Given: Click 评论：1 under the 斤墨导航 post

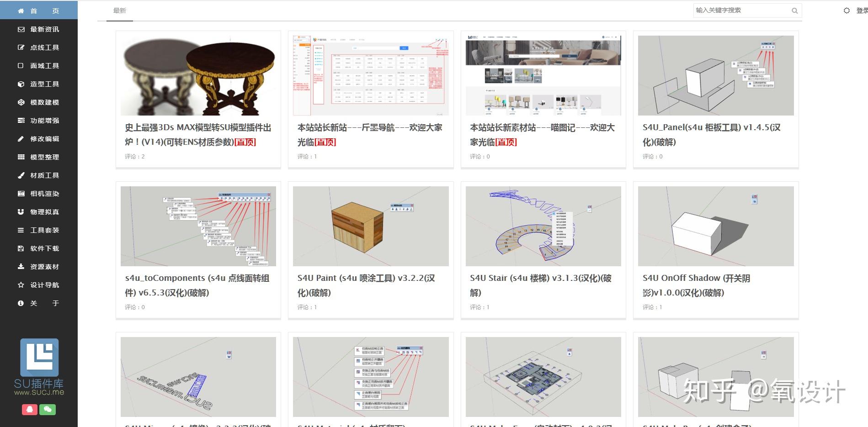Looking at the screenshot, I should 307,157.
